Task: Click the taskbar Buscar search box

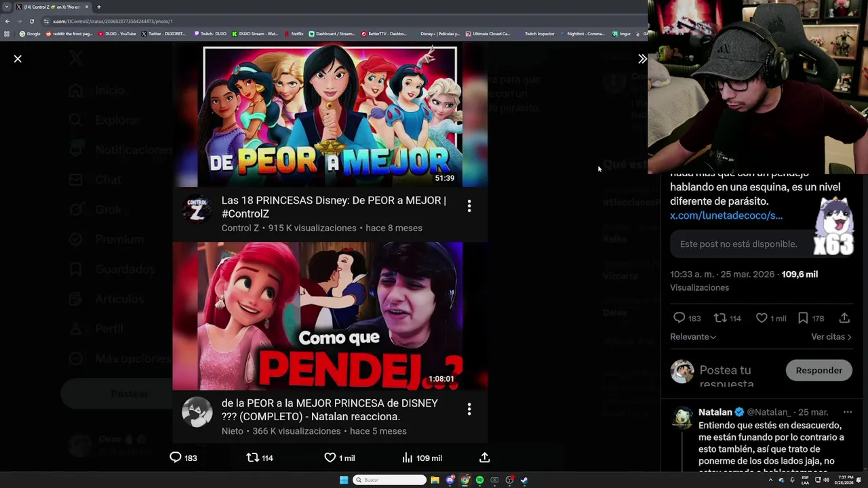Action: [x=389, y=480]
